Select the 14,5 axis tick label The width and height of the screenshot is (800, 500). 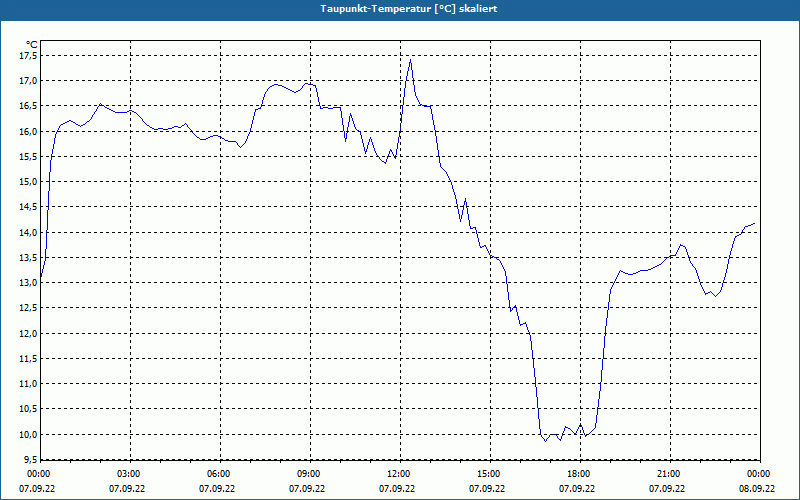pos(29,207)
